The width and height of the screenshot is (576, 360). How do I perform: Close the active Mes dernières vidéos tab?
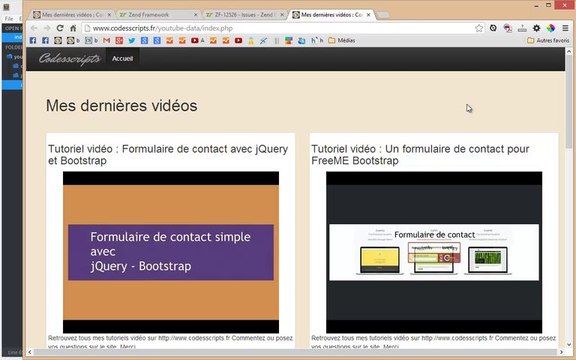point(368,15)
